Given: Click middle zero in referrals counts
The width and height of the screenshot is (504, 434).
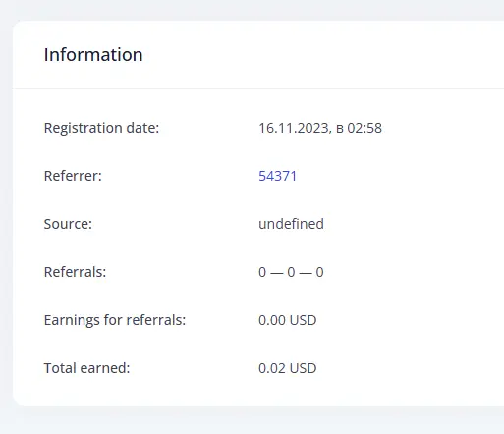Looking at the screenshot, I should [291, 272].
